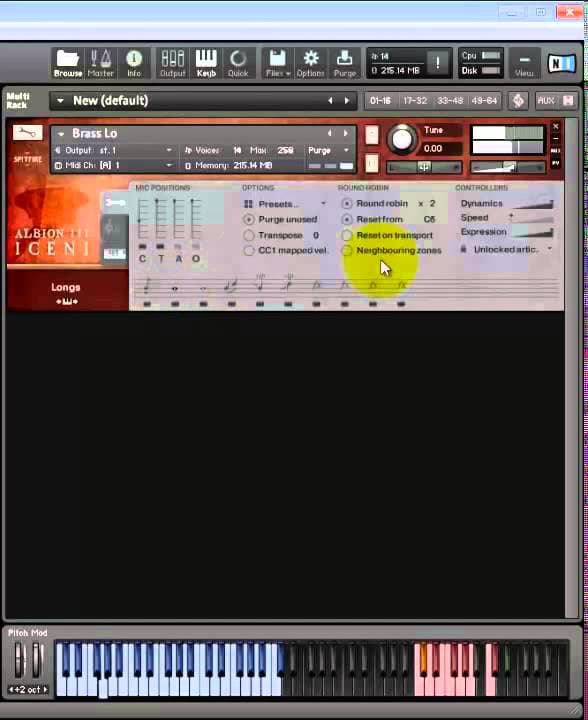Switch to rack page 01-16
Screen dimensions: 588x720
381,101
